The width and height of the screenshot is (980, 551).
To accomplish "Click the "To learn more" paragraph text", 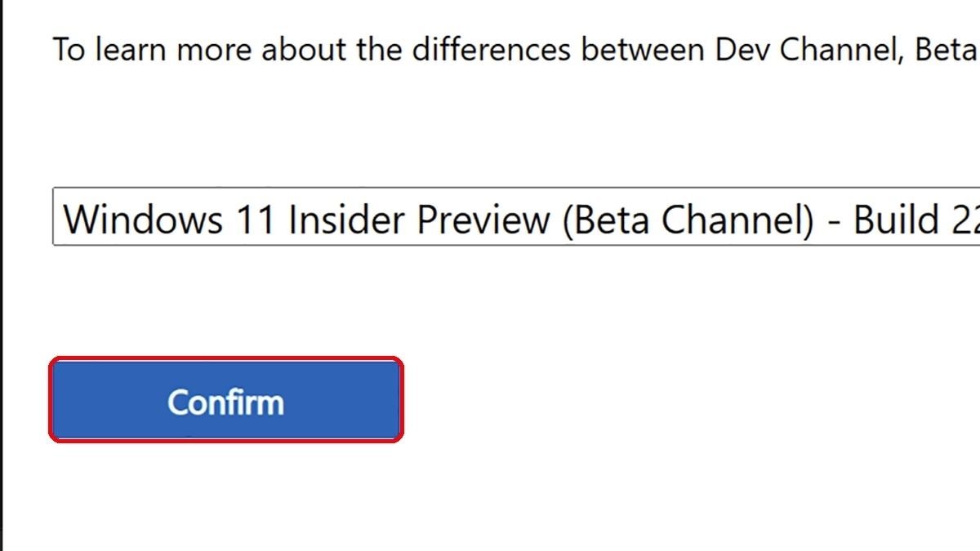I will [516, 50].
